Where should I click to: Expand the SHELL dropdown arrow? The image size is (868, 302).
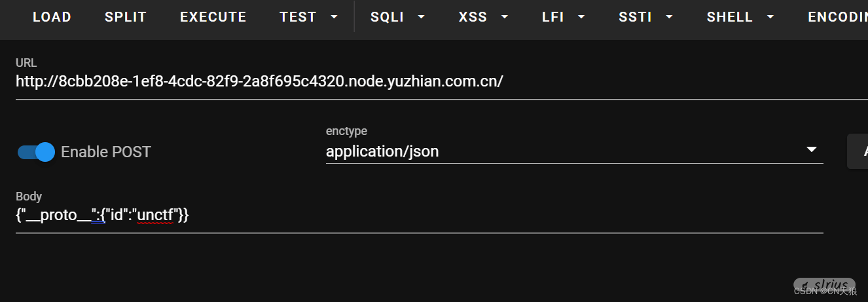(770, 17)
